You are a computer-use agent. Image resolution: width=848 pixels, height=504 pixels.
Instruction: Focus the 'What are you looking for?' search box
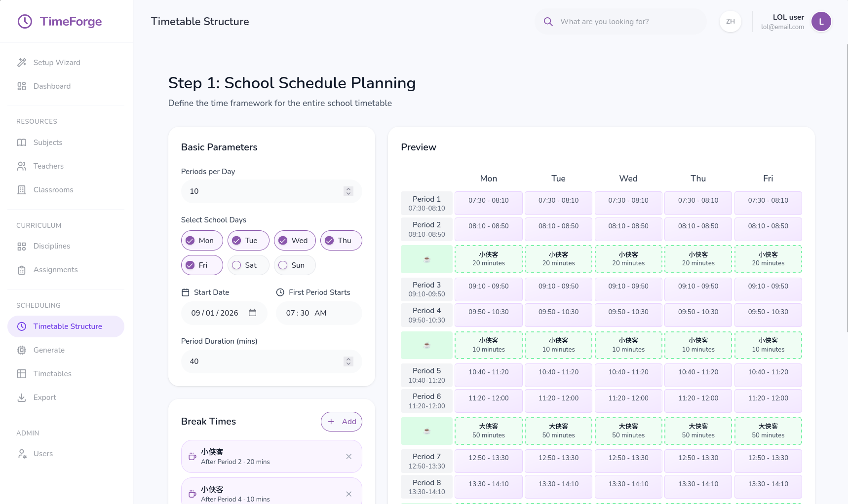coord(627,22)
